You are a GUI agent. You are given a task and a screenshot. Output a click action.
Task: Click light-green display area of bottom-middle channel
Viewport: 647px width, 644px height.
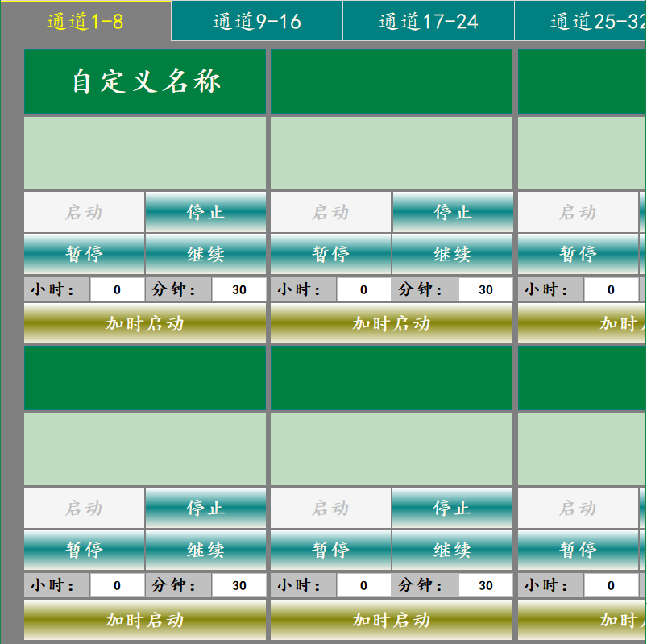click(392, 449)
